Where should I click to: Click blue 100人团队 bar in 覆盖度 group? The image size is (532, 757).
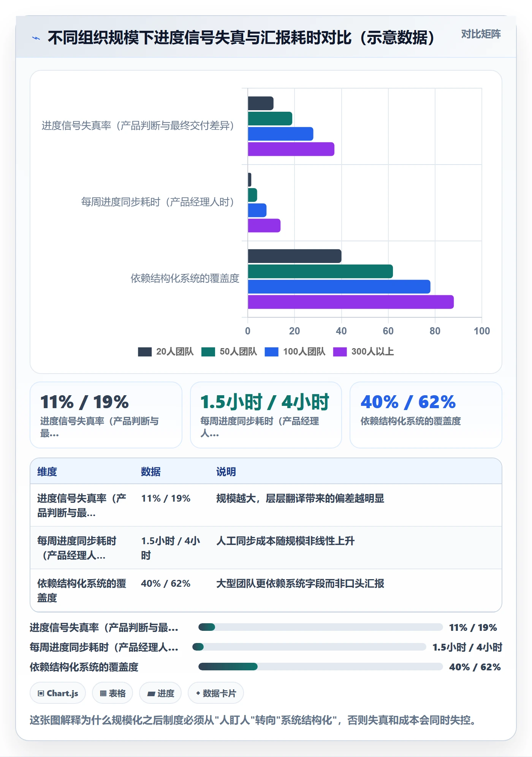pyautogui.click(x=339, y=287)
